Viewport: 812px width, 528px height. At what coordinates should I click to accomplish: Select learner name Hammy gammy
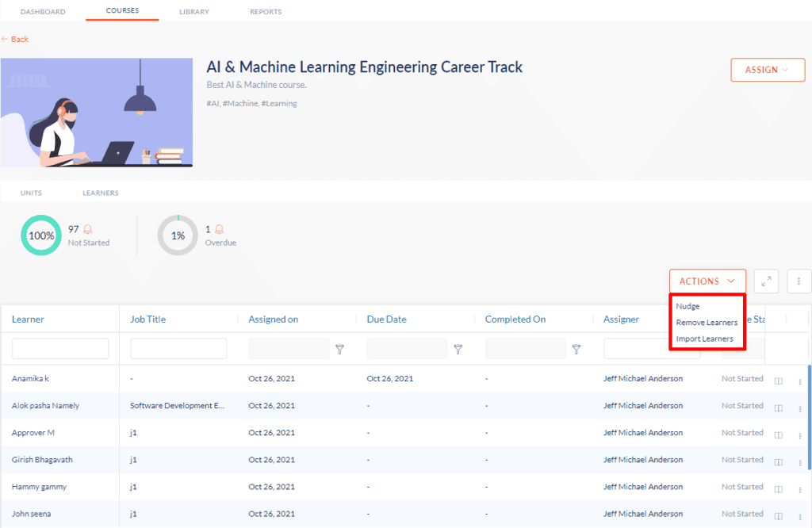click(x=40, y=487)
